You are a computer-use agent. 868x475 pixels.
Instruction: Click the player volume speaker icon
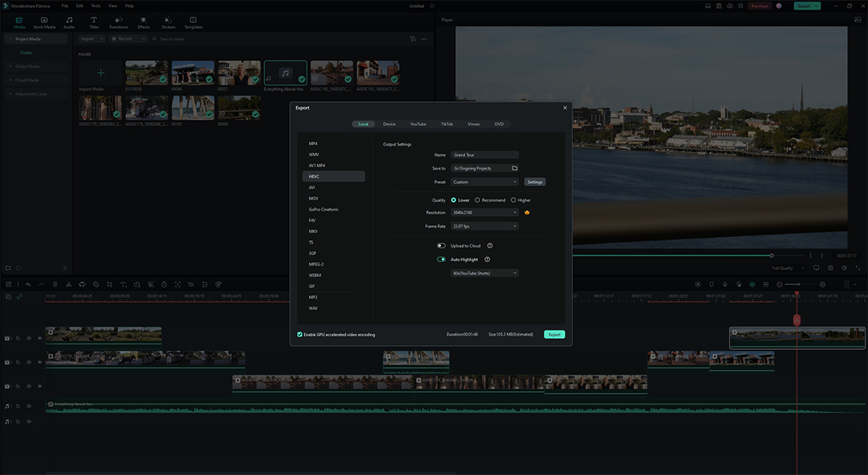point(844,268)
